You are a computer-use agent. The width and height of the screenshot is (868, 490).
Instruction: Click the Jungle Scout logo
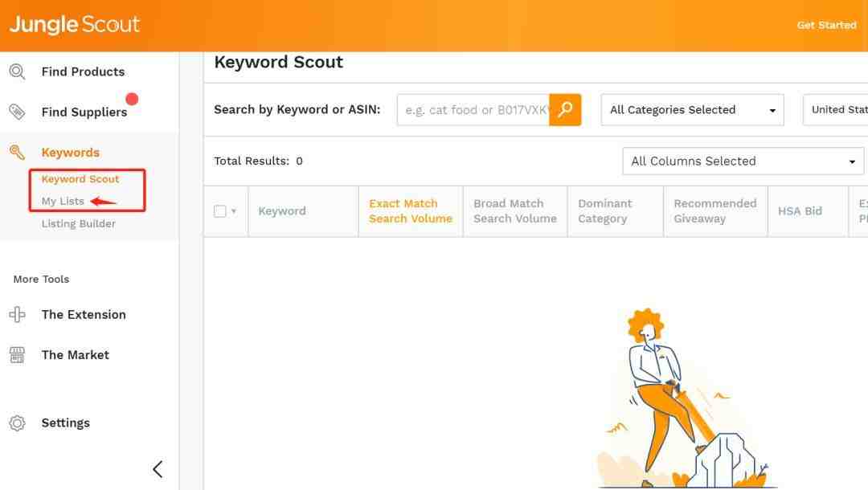coord(75,24)
